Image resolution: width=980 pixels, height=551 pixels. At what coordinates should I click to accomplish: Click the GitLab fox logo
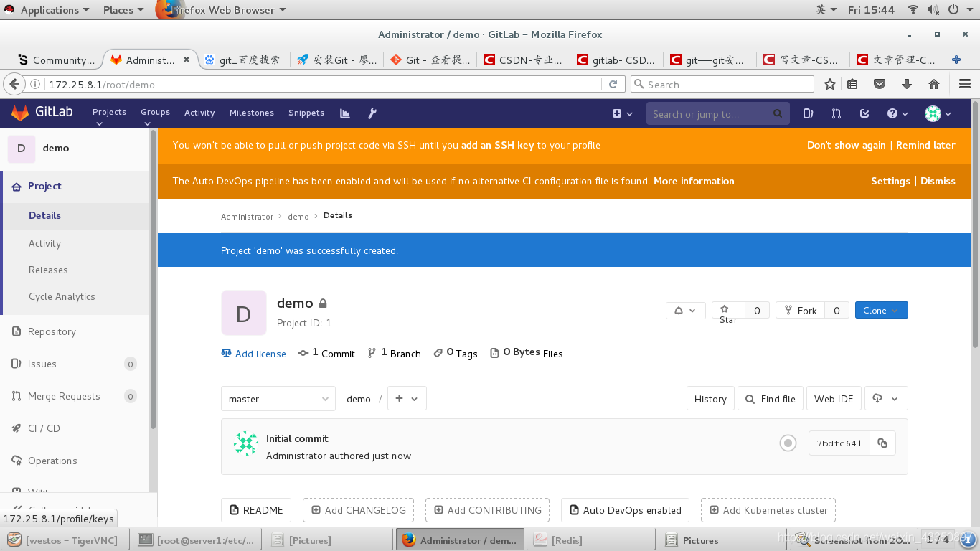pos(20,113)
